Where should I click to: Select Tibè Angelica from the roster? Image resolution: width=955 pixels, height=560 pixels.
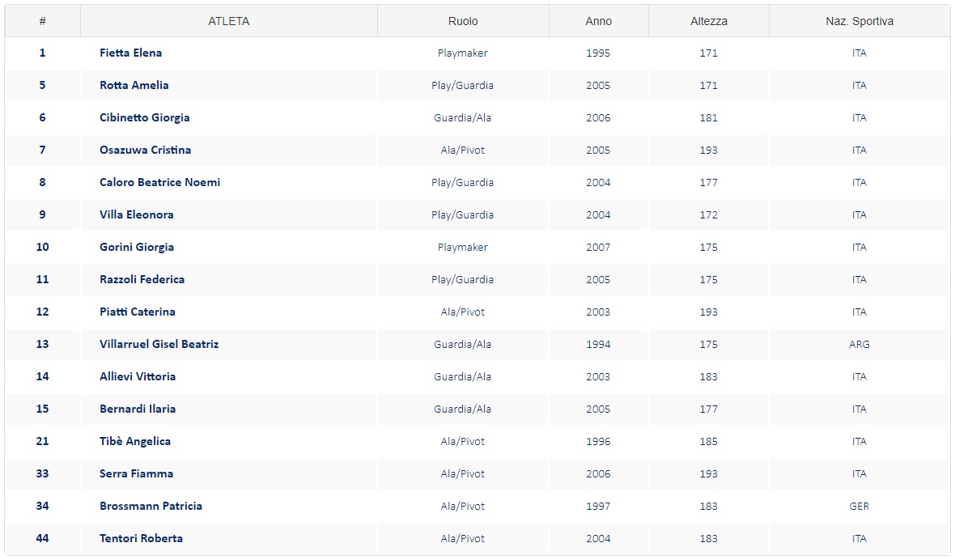[x=135, y=442]
